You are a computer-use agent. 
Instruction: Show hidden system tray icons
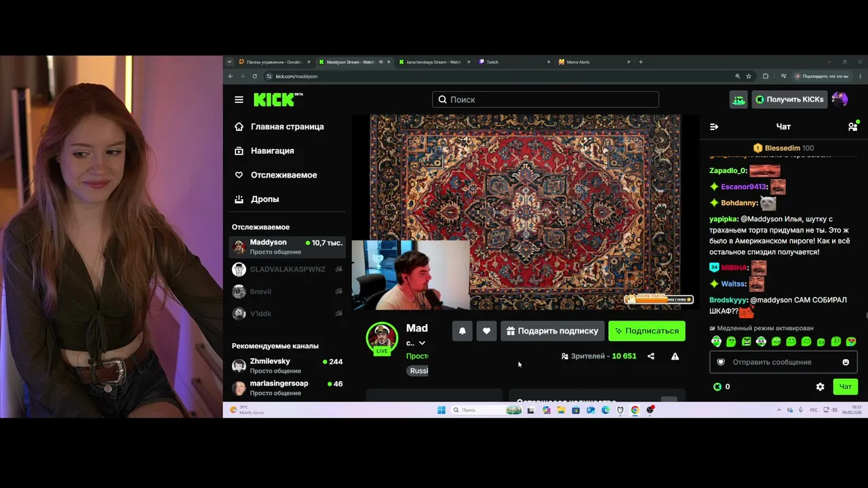(x=779, y=410)
